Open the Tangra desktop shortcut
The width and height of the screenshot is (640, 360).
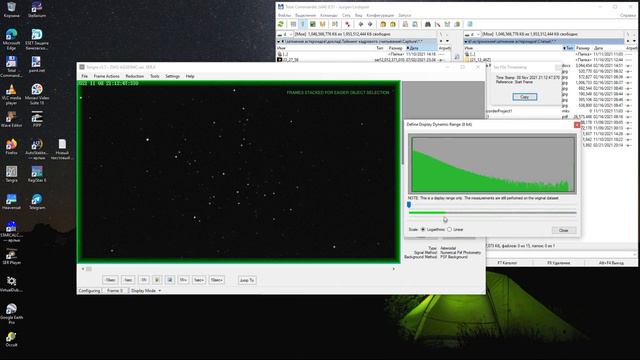(11, 174)
